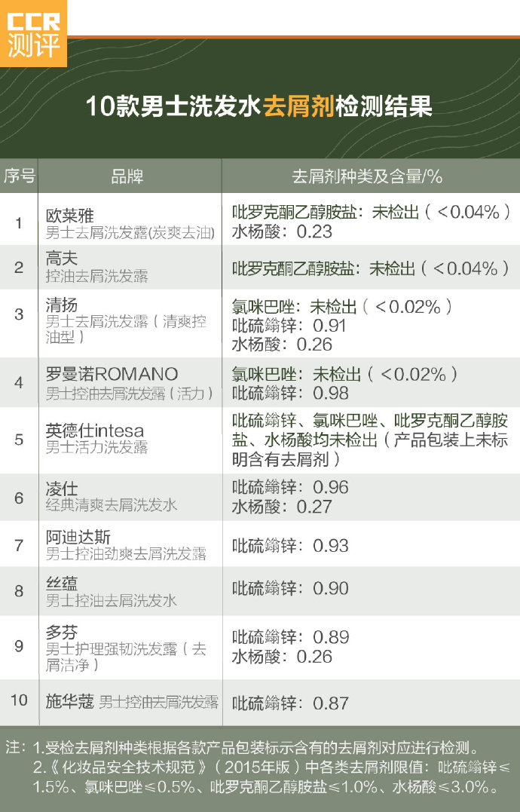Click 男士控油去屑洗发露(活力) description

tap(130, 393)
